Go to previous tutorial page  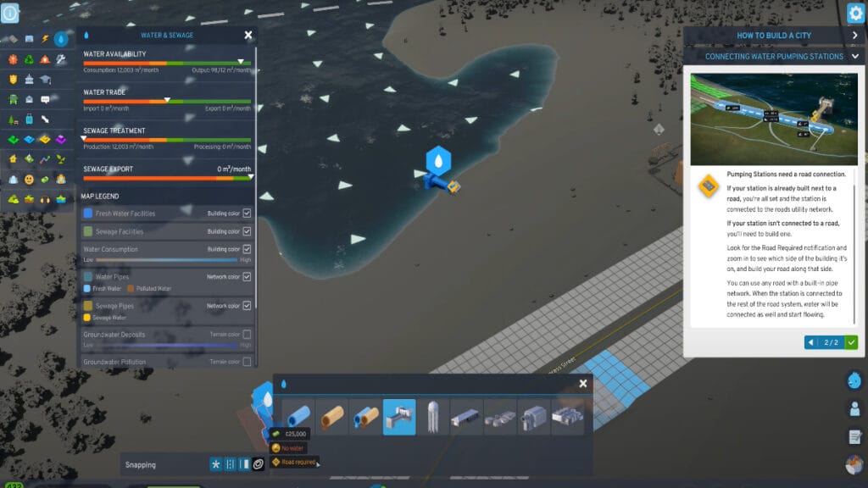(810, 342)
